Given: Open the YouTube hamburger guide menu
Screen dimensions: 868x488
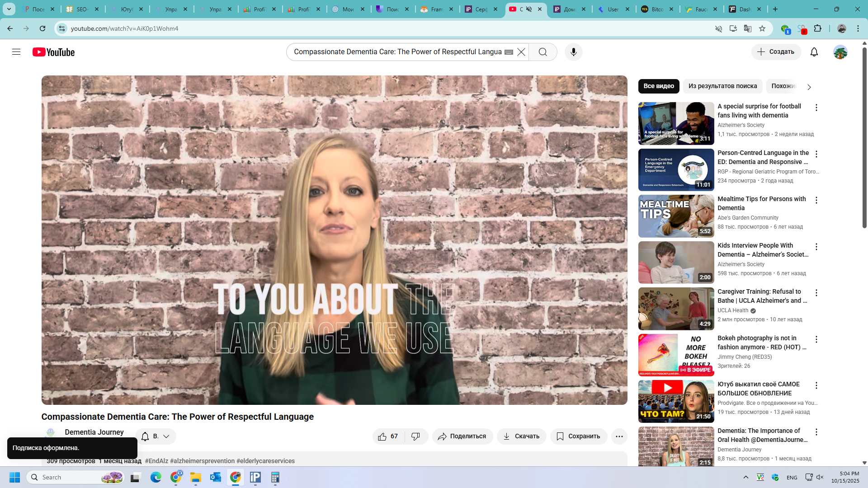Looking at the screenshot, I should click(x=16, y=52).
